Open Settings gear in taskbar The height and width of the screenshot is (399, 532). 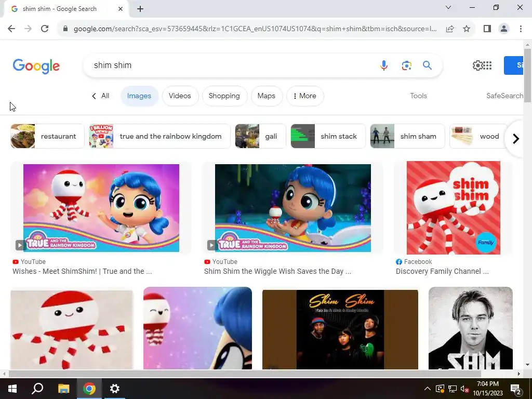pyautogui.click(x=115, y=389)
